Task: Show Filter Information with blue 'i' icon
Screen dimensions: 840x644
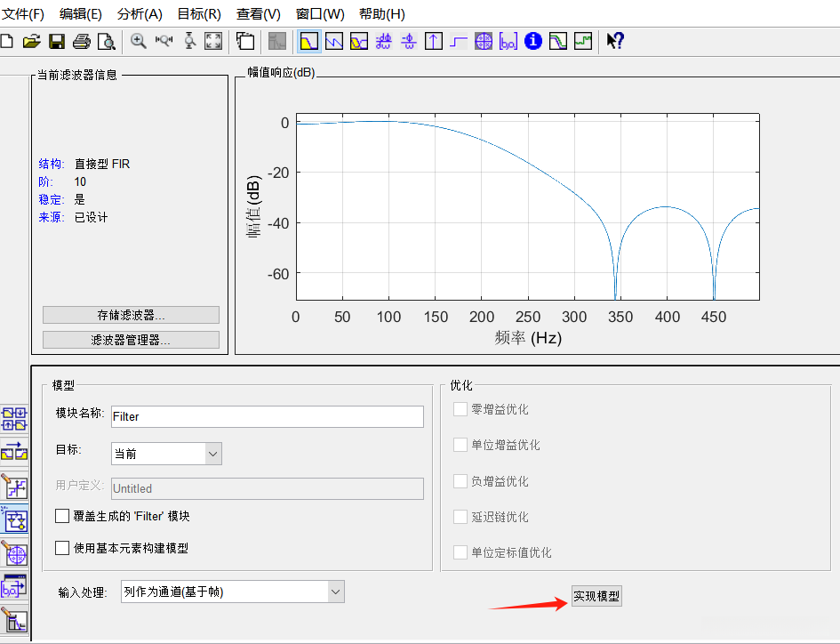Action: [533, 41]
